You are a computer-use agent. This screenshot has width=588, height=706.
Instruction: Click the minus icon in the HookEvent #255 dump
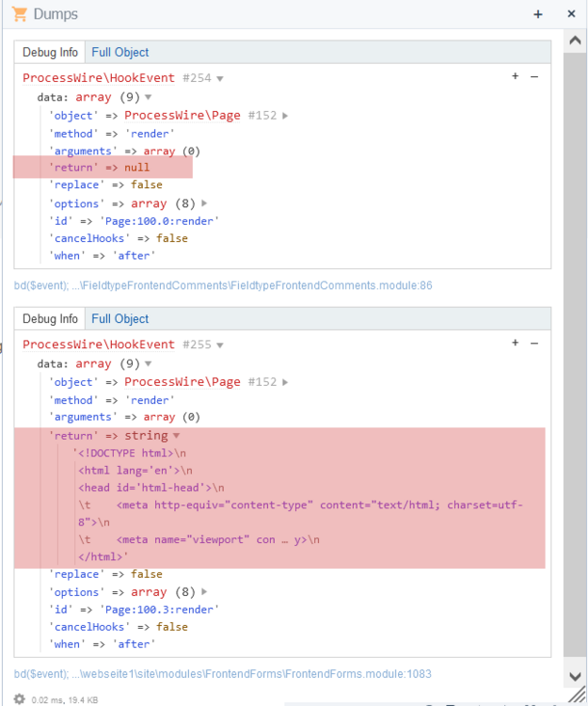click(x=534, y=344)
